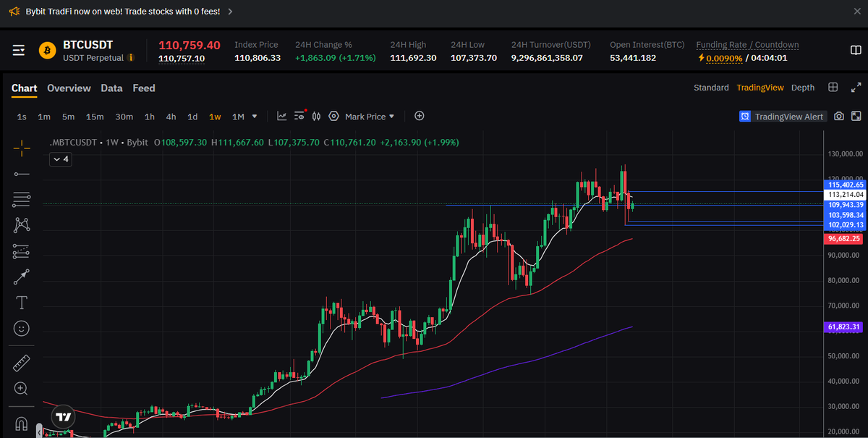Image resolution: width=868 pixels, height=438 pixels.
Task: Click the blue alarm clock alert icon
Action: tap(744, 116)
